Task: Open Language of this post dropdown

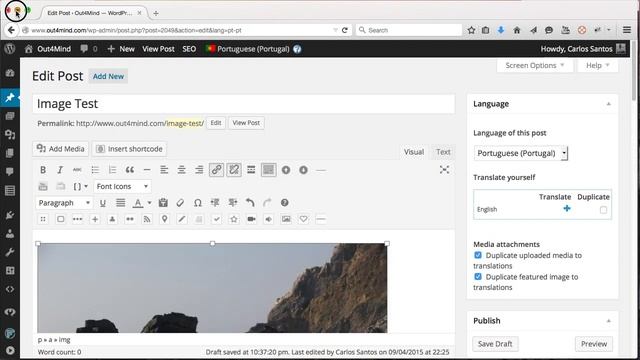Action: point(520,153)
